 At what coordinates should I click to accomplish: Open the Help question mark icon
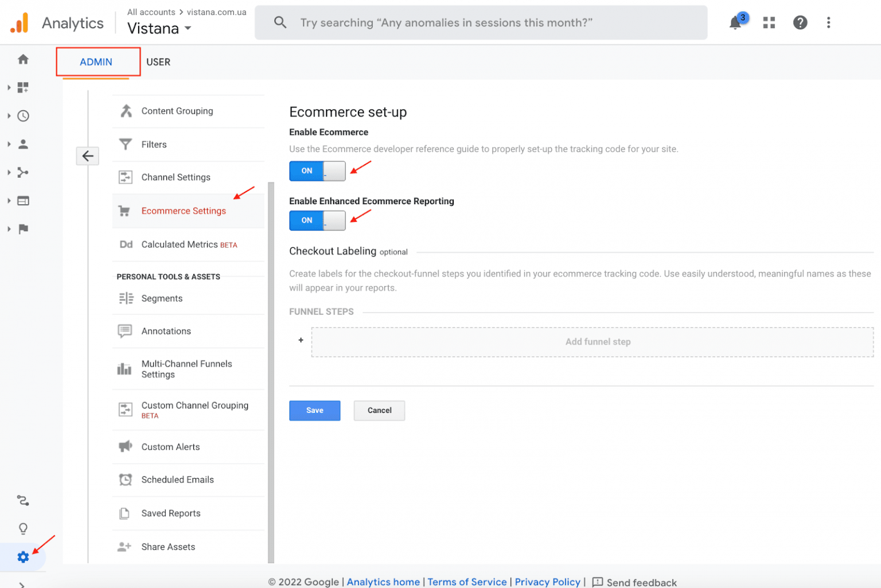800,22
